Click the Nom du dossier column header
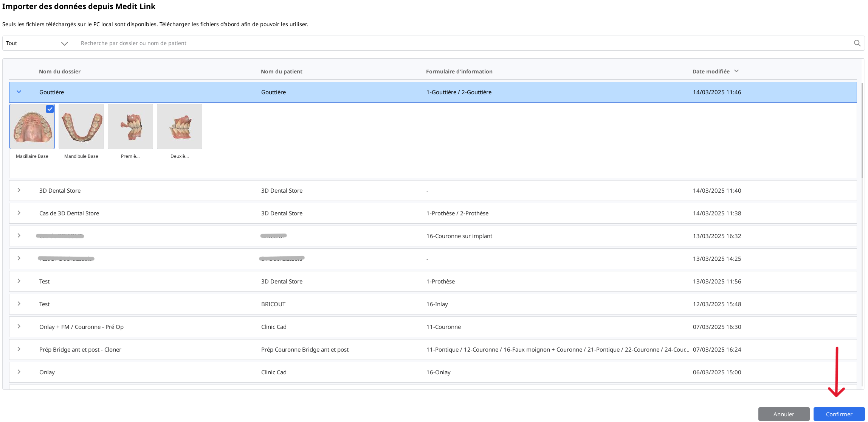Screen dimensions: 868x422 click(60, 72)
